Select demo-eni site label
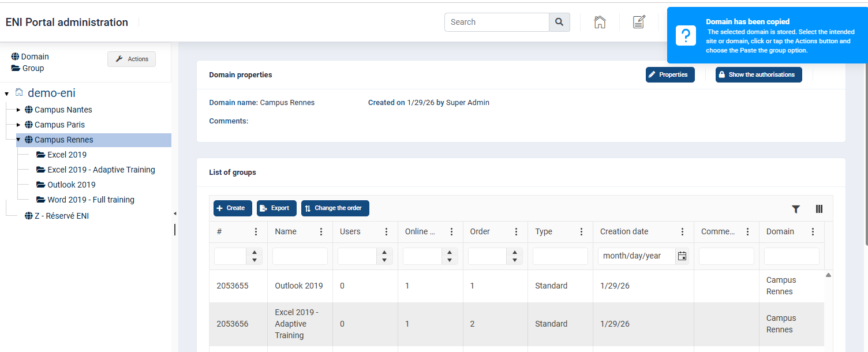 [51, 93]
